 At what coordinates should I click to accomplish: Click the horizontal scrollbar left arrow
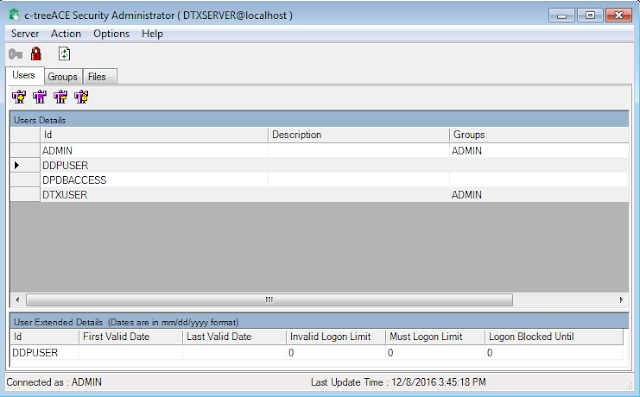click(18, 300)
